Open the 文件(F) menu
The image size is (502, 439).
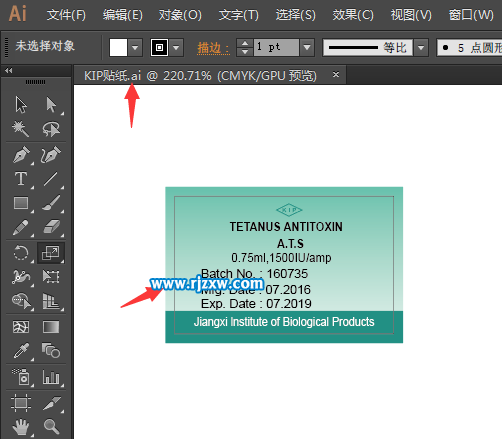[66, 15]
